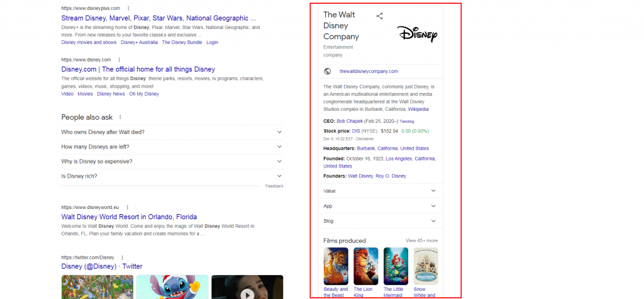
Task: Open the Beauty and the Beast film poster
Action: [x=336, y=266]
